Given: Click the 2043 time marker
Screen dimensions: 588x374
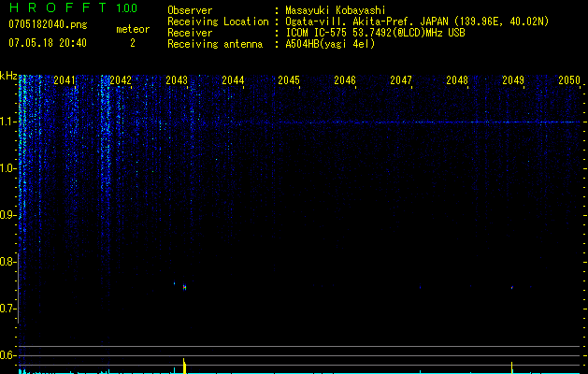Looking at the screenshot, I should coord(177,80).
